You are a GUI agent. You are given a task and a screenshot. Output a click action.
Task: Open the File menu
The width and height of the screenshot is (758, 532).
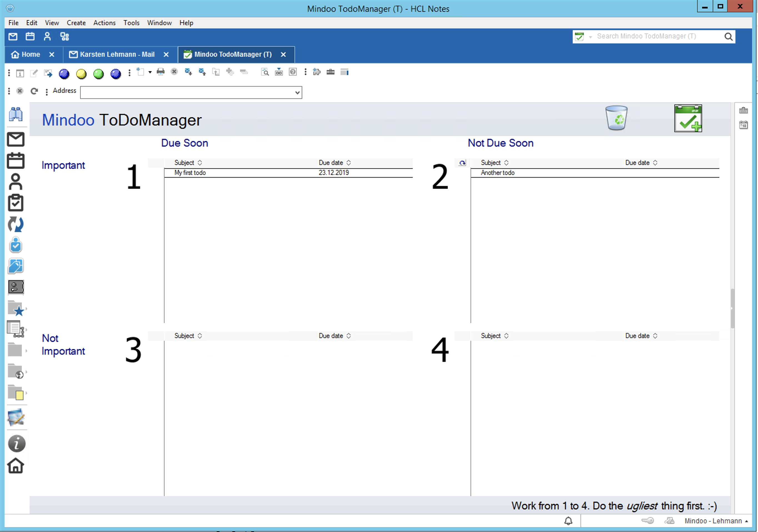14,23
